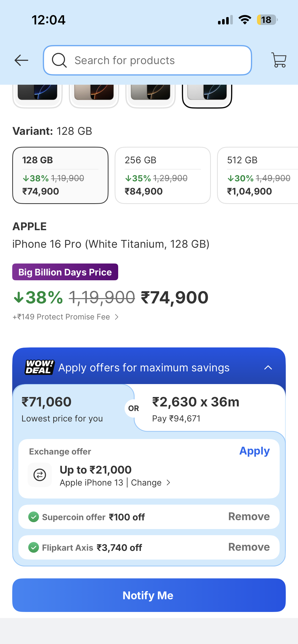
Task: Apply the Exchange offer
Action: coord(254,451)
